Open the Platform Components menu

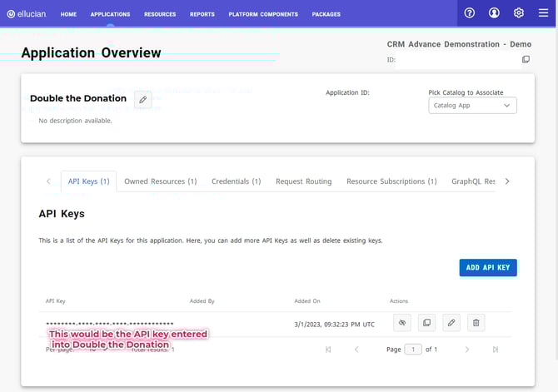[263, 14]
